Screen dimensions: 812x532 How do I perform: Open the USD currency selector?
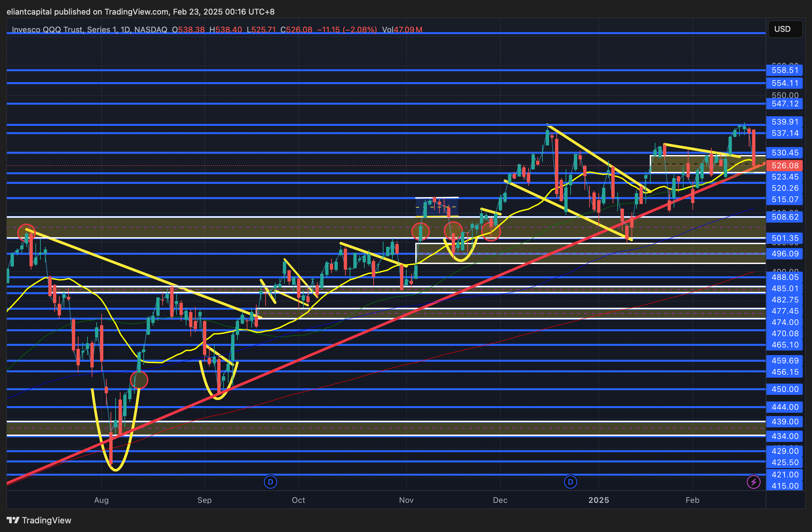click(785, 29)
